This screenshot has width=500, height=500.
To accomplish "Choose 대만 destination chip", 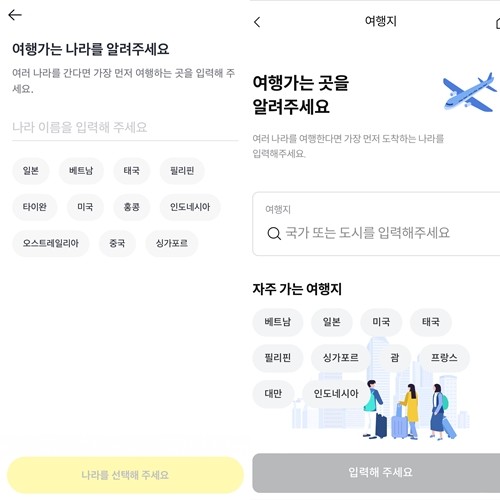I will pos(273,394).
